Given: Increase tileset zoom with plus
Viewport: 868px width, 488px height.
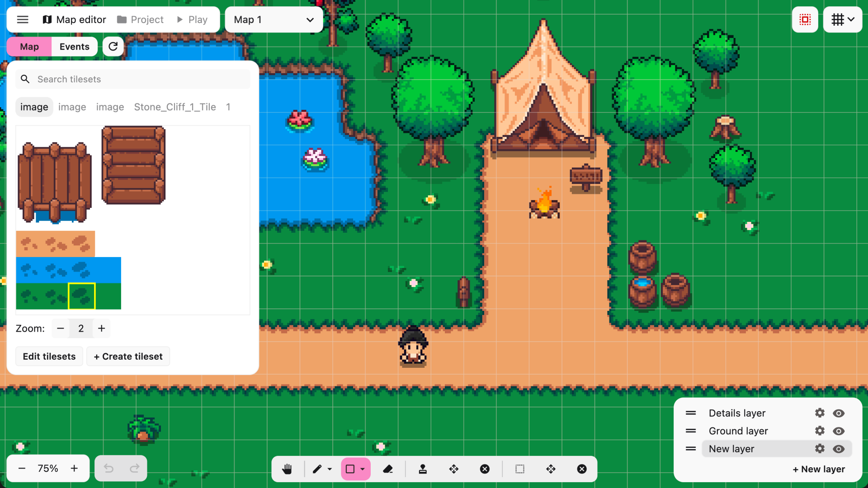Looking at the screenshot, I should pyautogui.click(x=102, y=328).
